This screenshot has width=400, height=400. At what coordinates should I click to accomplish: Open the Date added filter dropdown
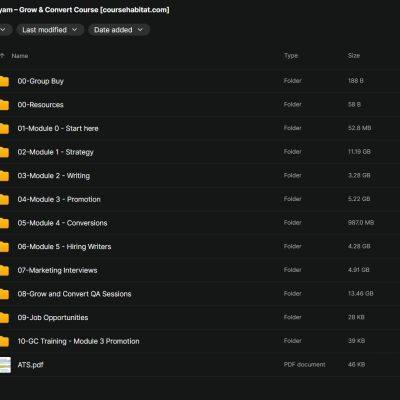coord(119,30)
